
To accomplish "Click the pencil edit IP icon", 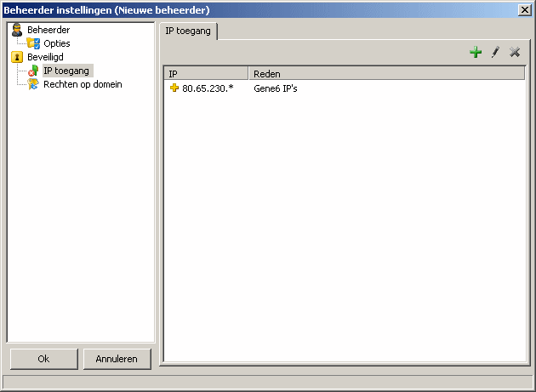I will pyautogui.click(x=495, y=52).
